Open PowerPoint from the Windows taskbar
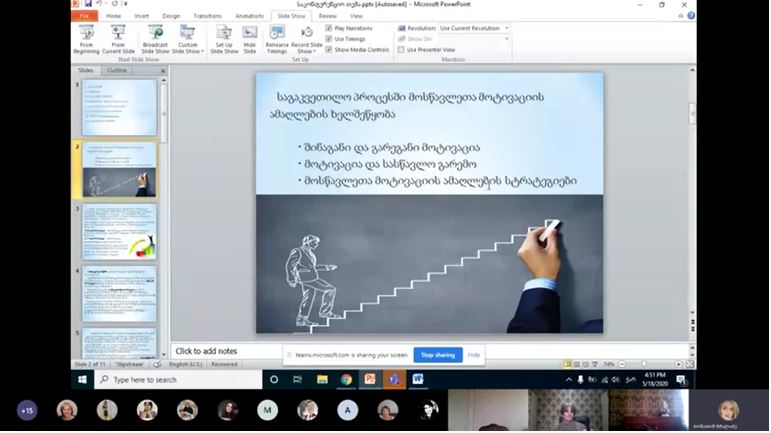Viewport: 771px width, 433px height. click(x=369, y=380)
